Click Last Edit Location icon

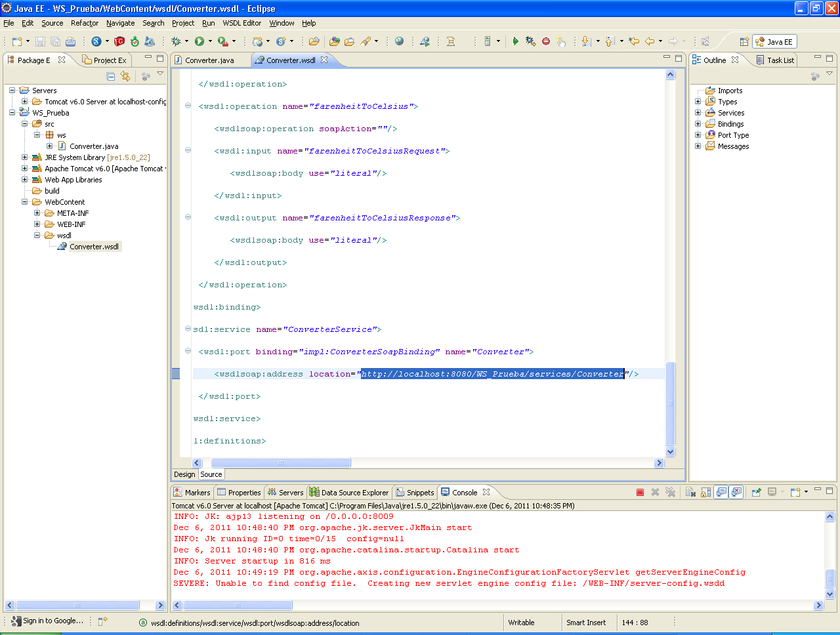(634, 41)
